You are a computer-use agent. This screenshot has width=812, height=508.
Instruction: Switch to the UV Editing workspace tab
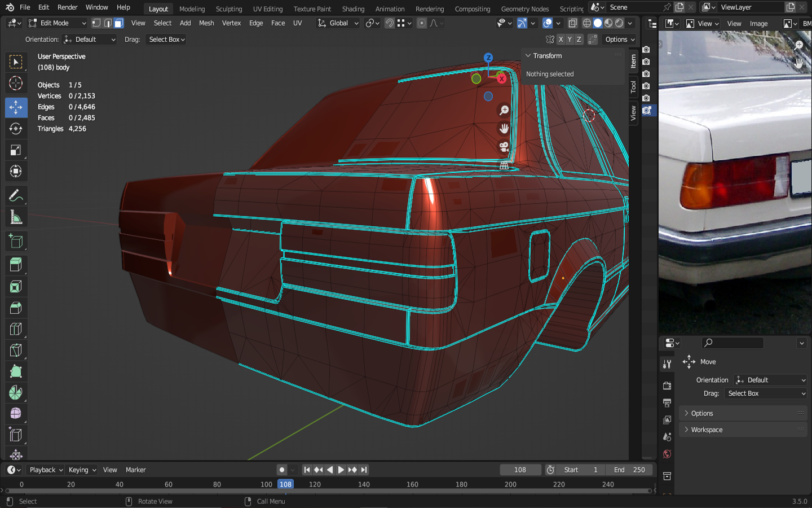tap(268, 9)
